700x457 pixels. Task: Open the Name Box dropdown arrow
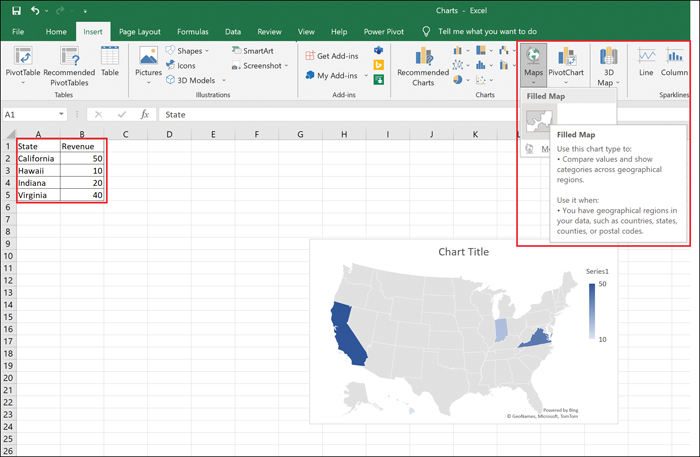pos(61,115)
